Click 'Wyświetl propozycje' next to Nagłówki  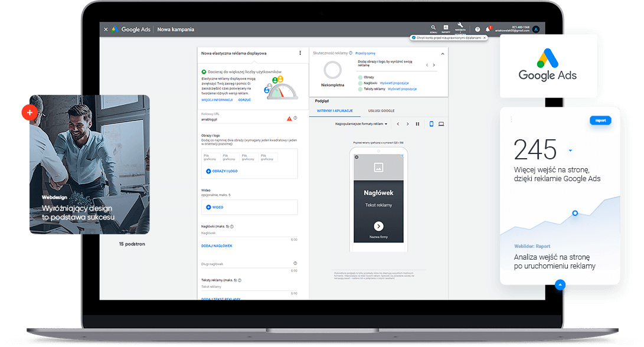click(394, 83)
